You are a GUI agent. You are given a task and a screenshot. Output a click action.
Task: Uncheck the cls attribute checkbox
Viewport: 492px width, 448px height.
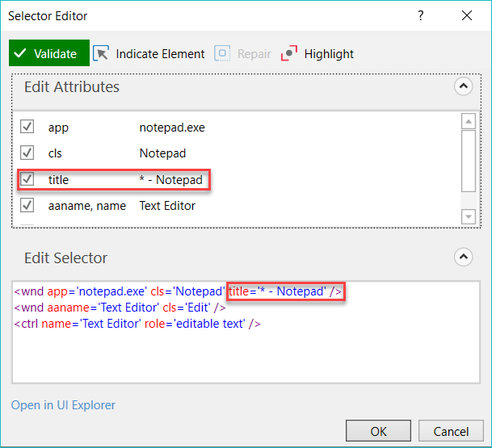click(x=27, y=153)
